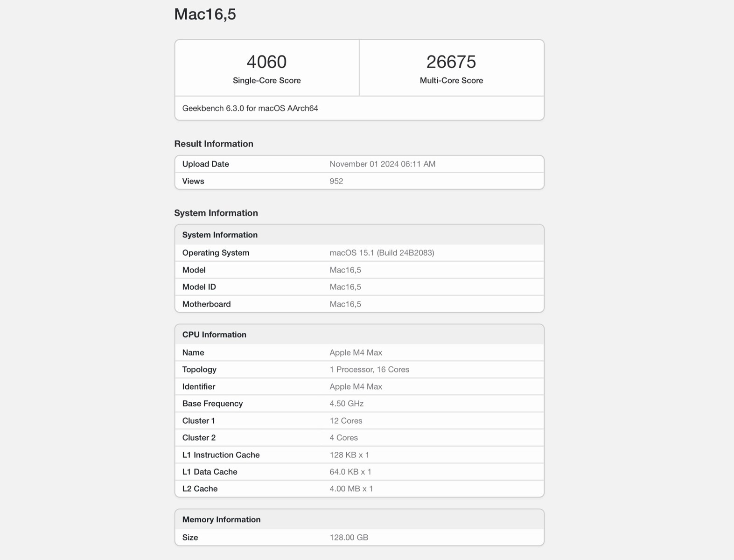Click the Motherboard row label

pyautogui.click(x=206, y=304)
